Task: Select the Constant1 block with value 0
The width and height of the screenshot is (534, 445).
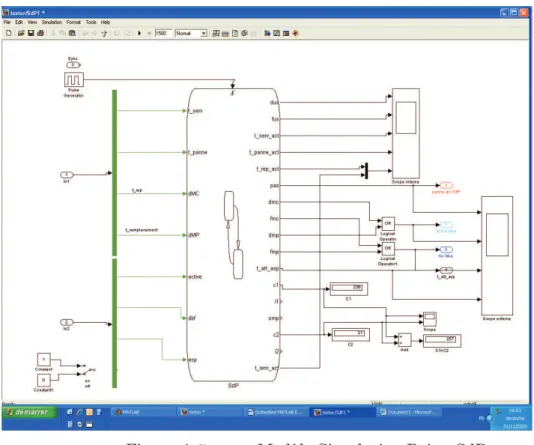Action: (x=44, y=380)
